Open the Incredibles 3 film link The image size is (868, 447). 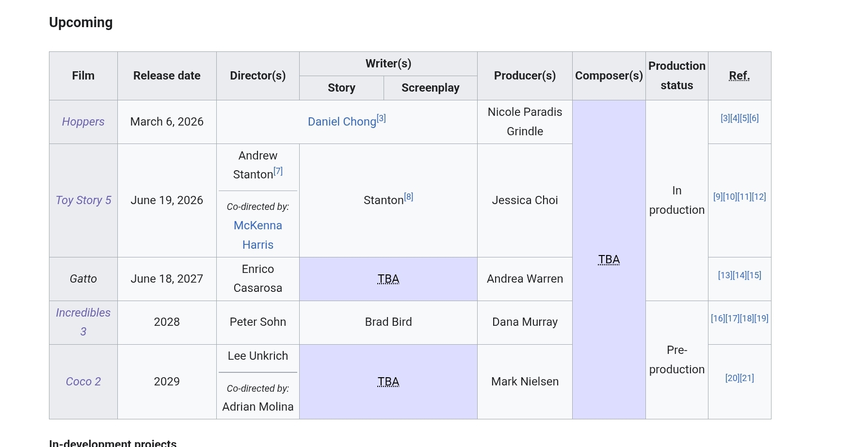point(83,322)
